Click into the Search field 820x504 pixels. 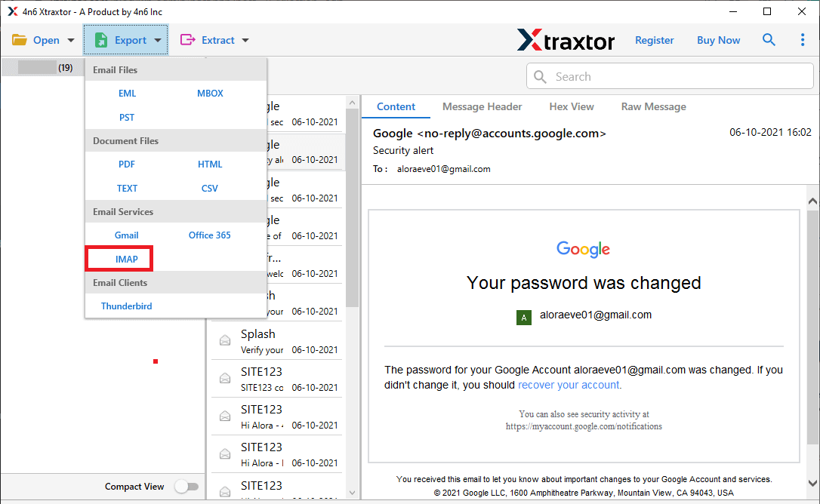pyautogui.click(x=670, y=76)
